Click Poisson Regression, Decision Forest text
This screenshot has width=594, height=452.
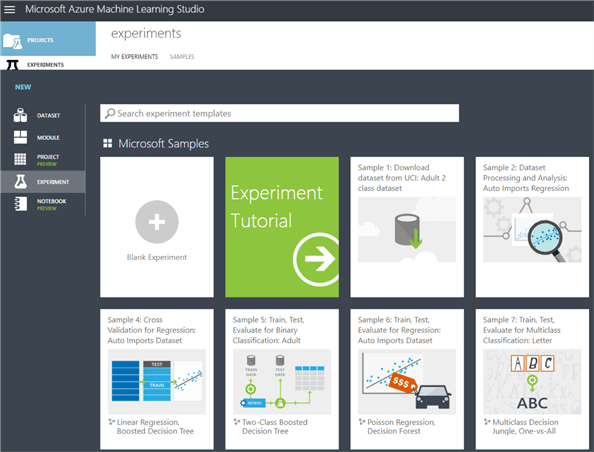[401, 427]
